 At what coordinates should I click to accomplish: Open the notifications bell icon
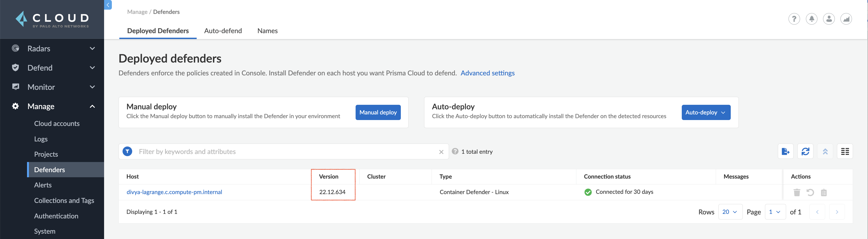click(811, 19)
